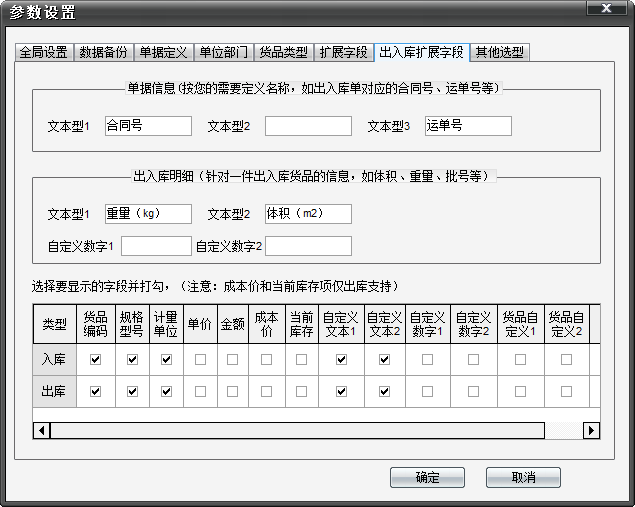Enable 金额 for 入库 row
The height and width of the screenshot is (507, 635).
point(232,360)
